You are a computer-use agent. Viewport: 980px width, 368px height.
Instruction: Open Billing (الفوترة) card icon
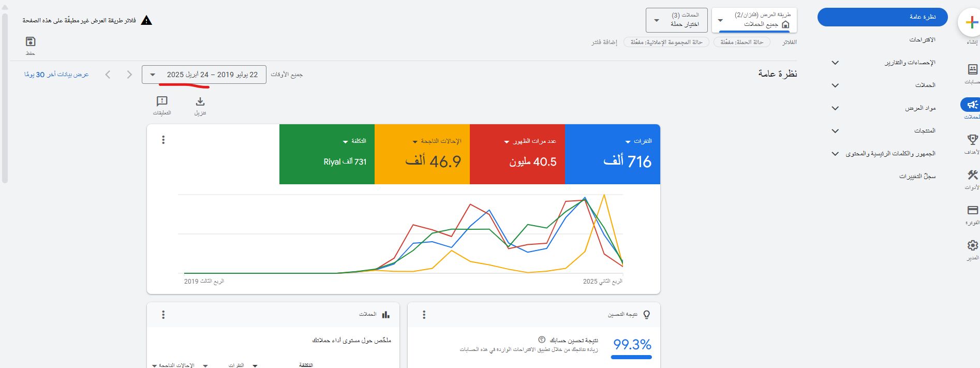click(x=972, y=210)
